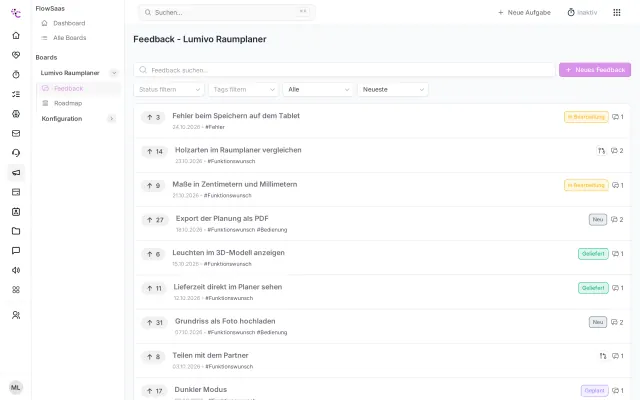Open the speaker announcements icon in the icon rail
The height and width of the screenshot is (400, 640).
click(x=16, y=270)
